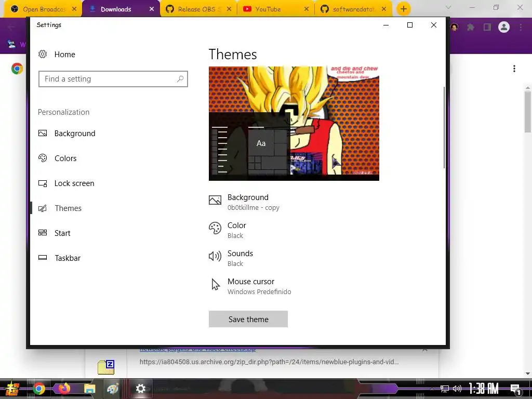The image size is (532, 399).
Task: Click the volume icon in system tray
Action: [457, 389]
